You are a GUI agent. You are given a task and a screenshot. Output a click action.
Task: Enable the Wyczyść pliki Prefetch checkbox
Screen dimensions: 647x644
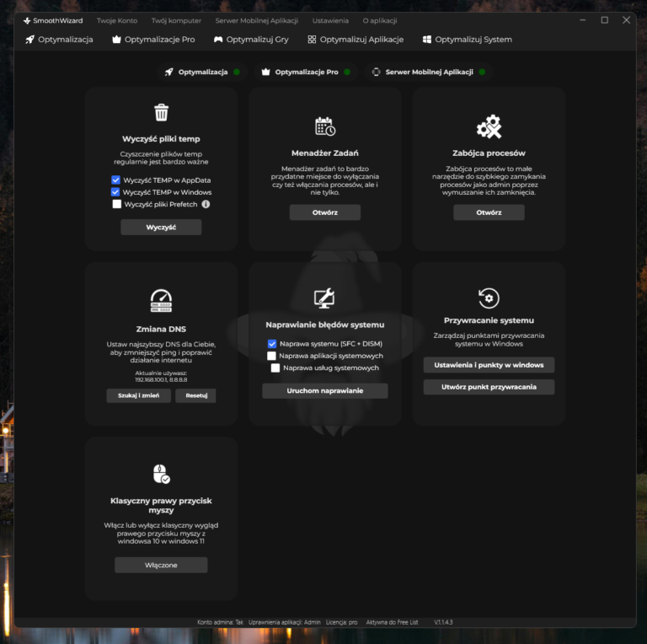[x=116, y=204]
